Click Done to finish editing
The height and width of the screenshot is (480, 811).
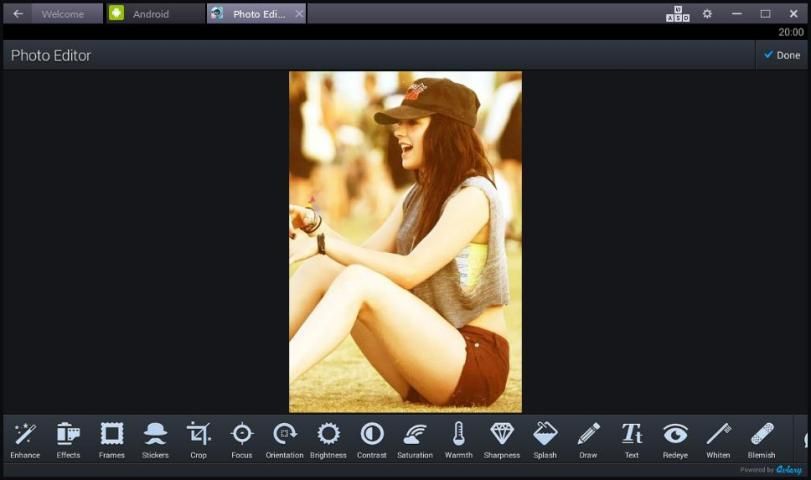(781, 55)
